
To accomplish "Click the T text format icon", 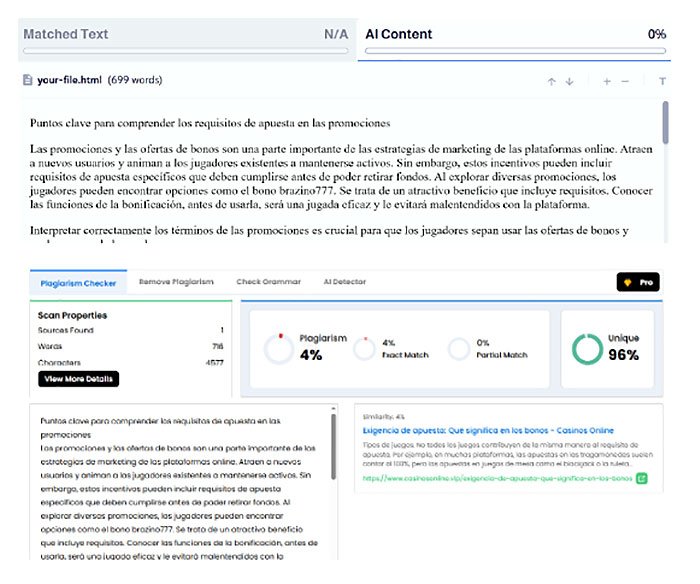I will tap(661, 81).
